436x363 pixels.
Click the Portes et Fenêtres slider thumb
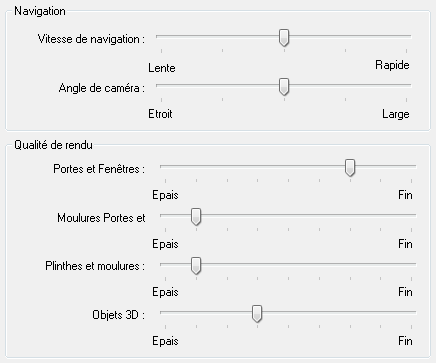(x=350, y=167)
